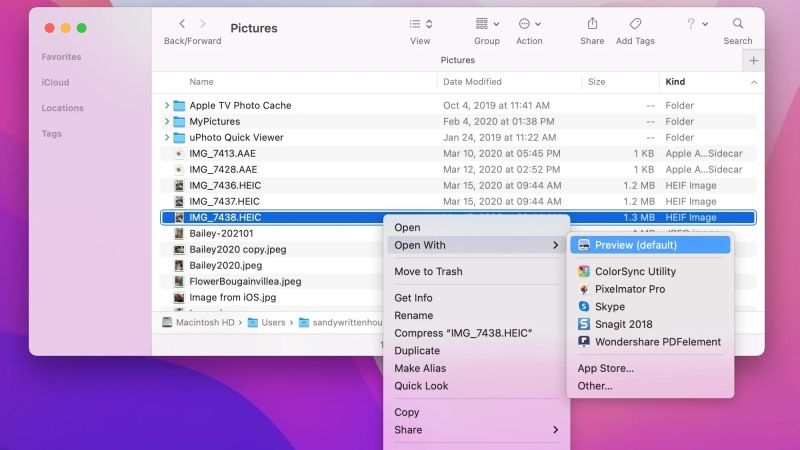Viewport: 800px width, 450px height.
Task: Expand the Open With submenu arrow
Action: click(555, 245)
